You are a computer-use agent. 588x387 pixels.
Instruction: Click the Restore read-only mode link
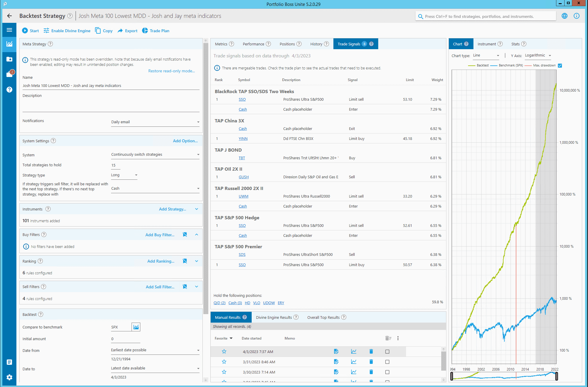pyautogui.click(x=171, y=71)
